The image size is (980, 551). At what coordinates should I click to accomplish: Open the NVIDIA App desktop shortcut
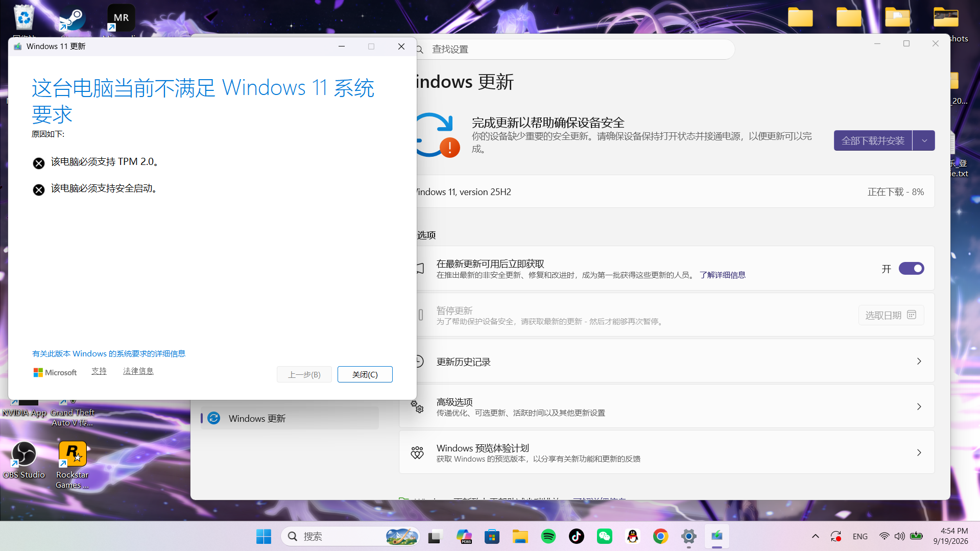click(24, 409)
